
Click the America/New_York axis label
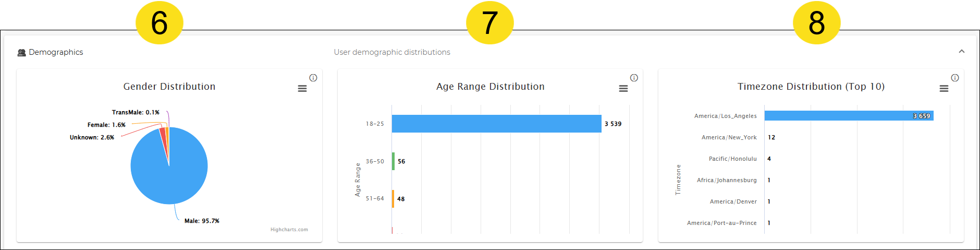tap(729, 138)
